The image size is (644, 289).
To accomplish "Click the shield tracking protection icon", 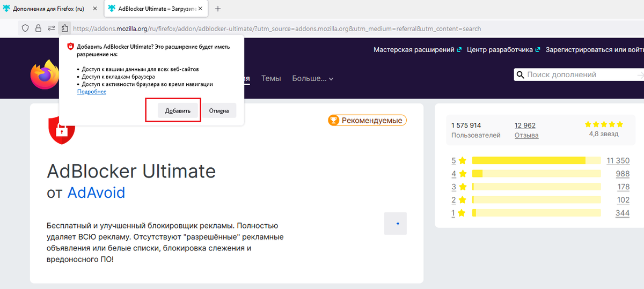I will [25, 28].
